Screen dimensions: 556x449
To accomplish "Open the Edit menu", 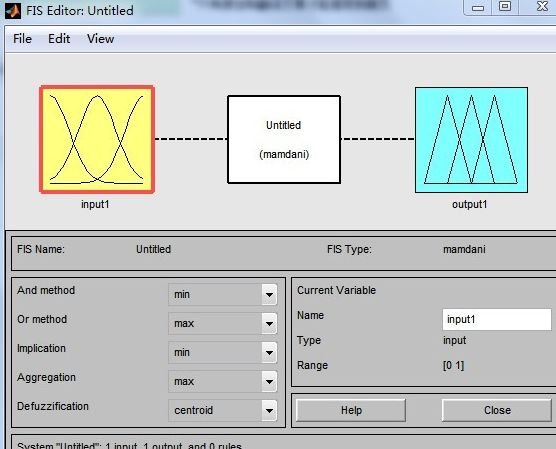I will click(x=59, y=38).
